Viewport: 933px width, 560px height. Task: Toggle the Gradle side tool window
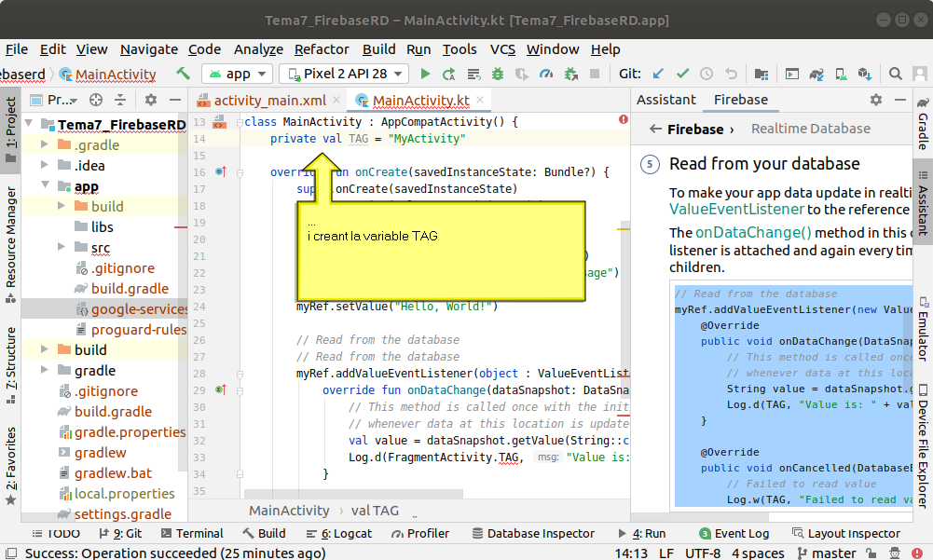click(x=923, y=125)
